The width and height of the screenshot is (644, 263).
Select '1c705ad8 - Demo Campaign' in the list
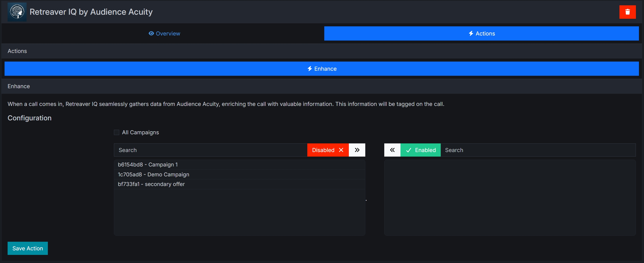pos(239,175)
